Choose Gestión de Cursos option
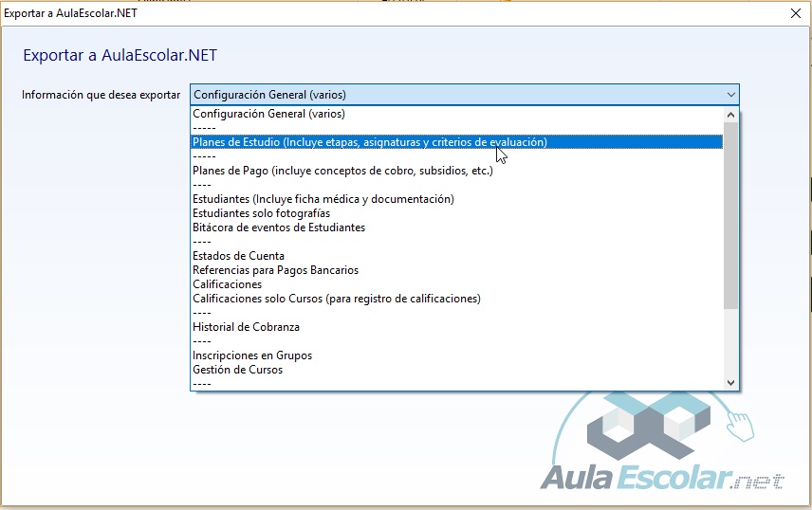 point(237,370)
